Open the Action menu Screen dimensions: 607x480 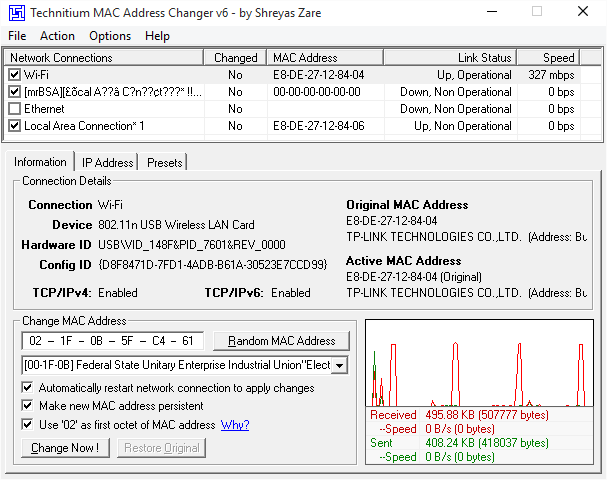(x=57, y=36)
